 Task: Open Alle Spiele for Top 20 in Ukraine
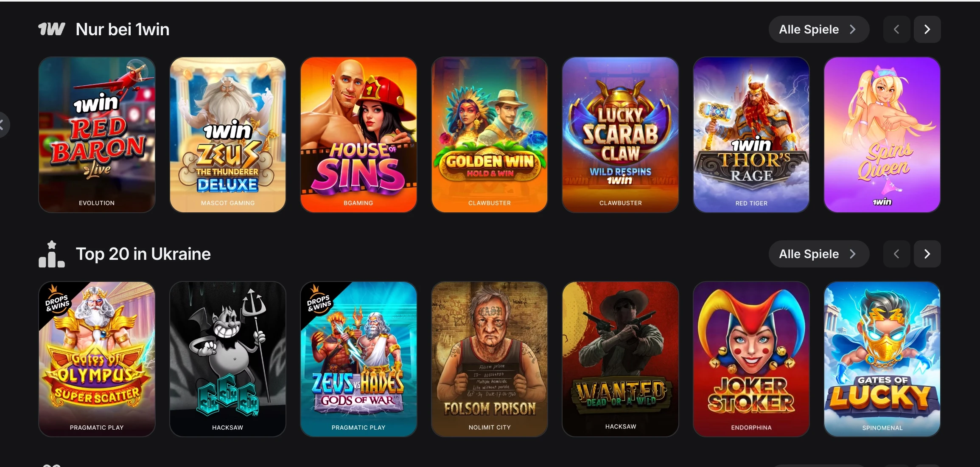818,254
